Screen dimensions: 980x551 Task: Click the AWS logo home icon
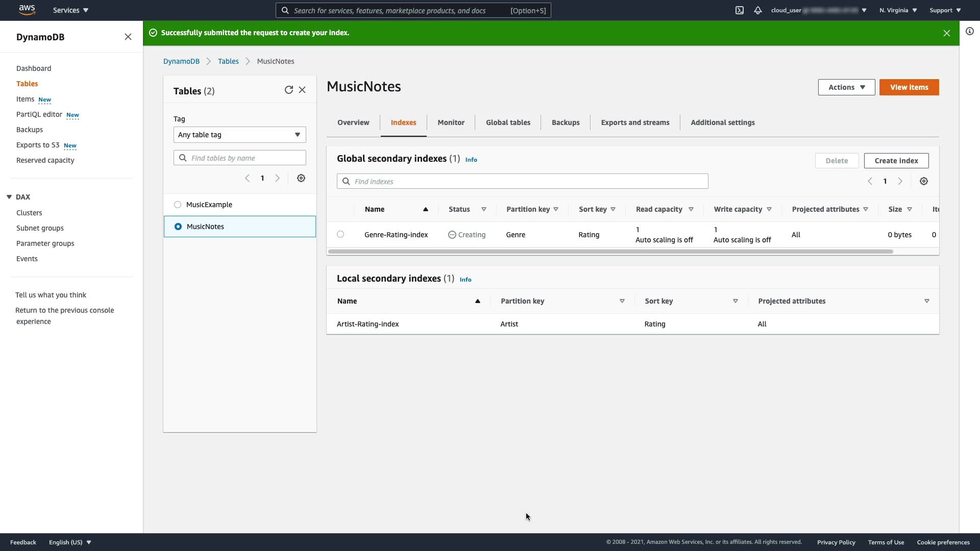point(27,10)
